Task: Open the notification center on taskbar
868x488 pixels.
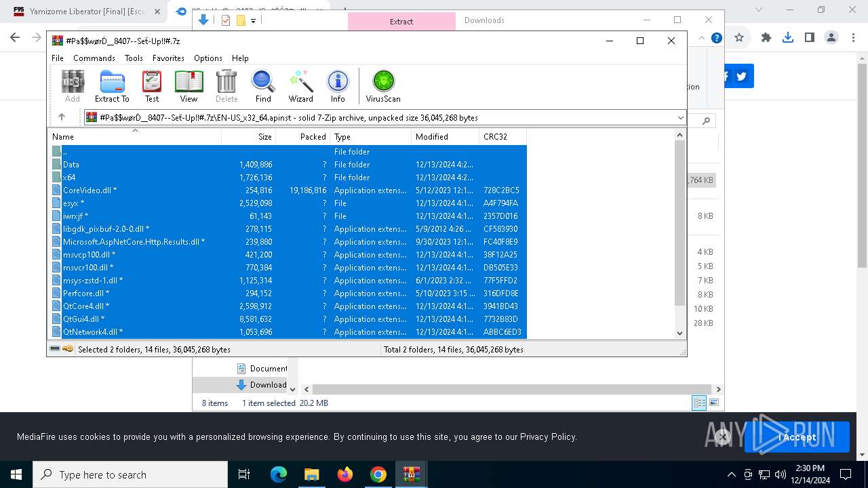Action: pos(846,474)
